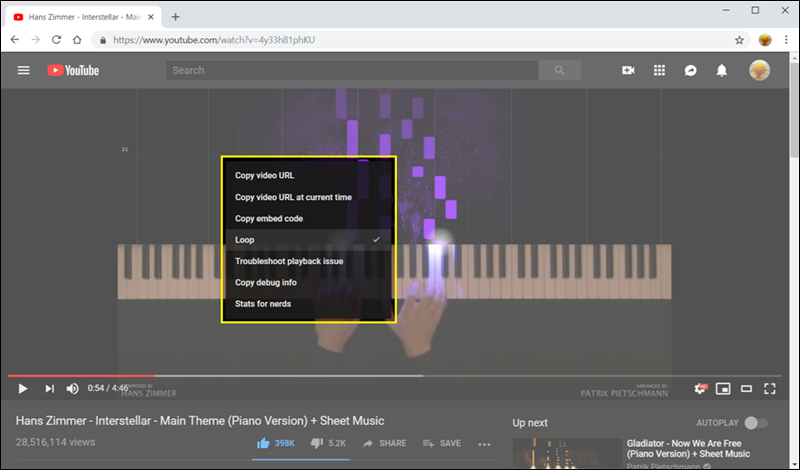Screen dimensions: 800x470
Task: Click the YouTube Search field
Action: [x=352, y=70]
